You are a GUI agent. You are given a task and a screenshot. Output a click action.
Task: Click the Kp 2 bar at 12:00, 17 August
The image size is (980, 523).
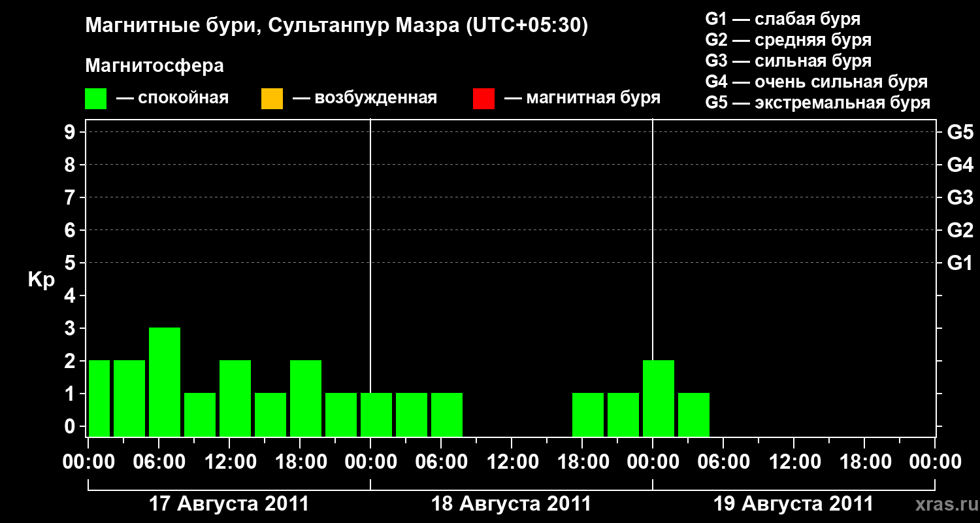tap(235, 398)
